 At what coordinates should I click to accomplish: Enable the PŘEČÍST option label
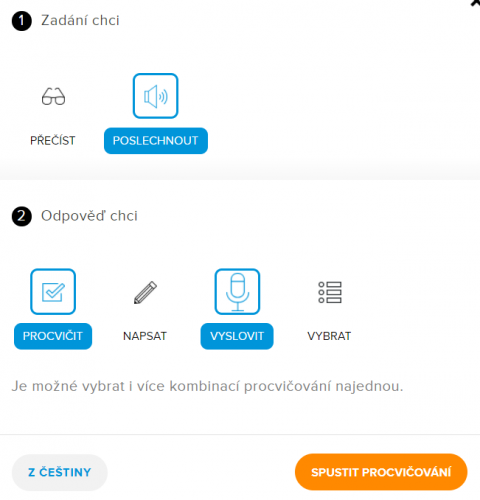pyautogui.click(x=53, y=141)
